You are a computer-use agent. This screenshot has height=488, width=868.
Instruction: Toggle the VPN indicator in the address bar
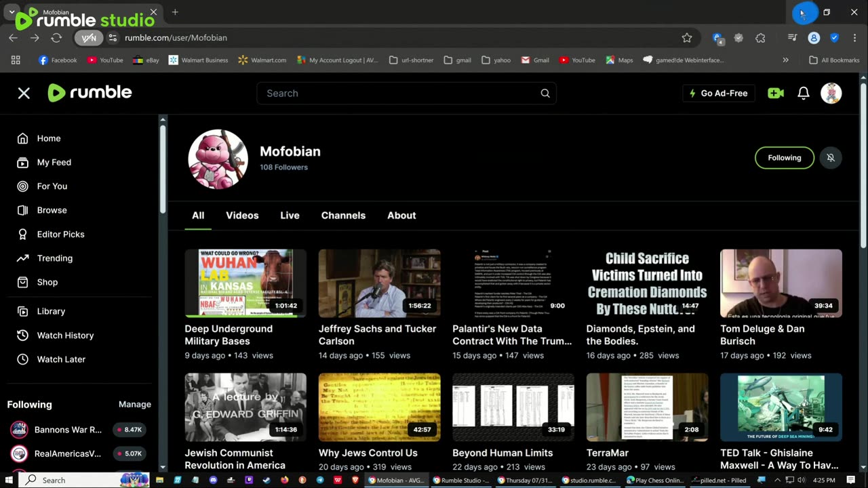[89, 38]
